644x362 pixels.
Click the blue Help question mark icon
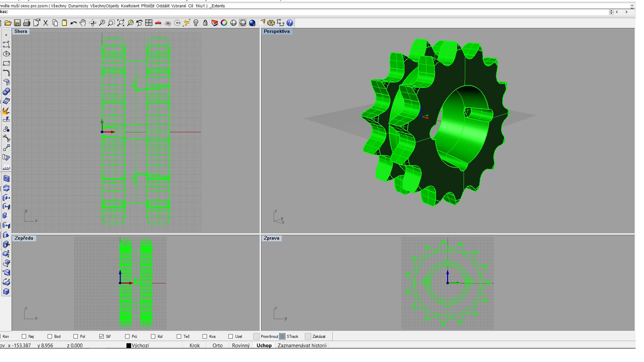coord(290,23)
